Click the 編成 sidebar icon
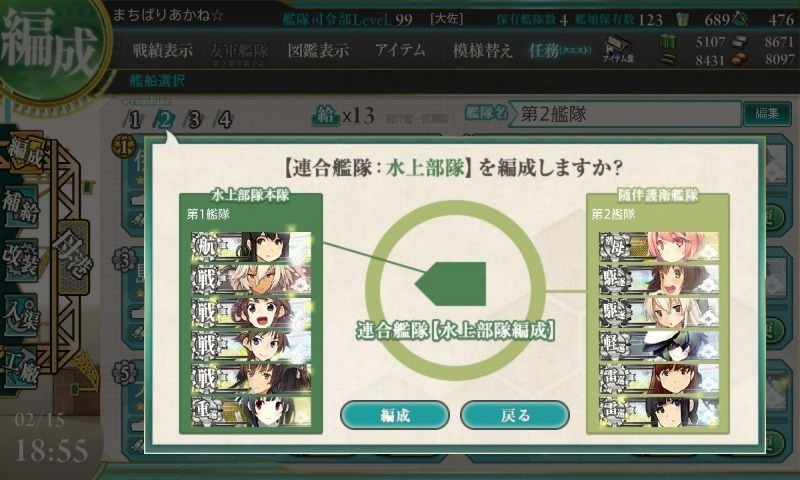800x480 pixels. 24,154
